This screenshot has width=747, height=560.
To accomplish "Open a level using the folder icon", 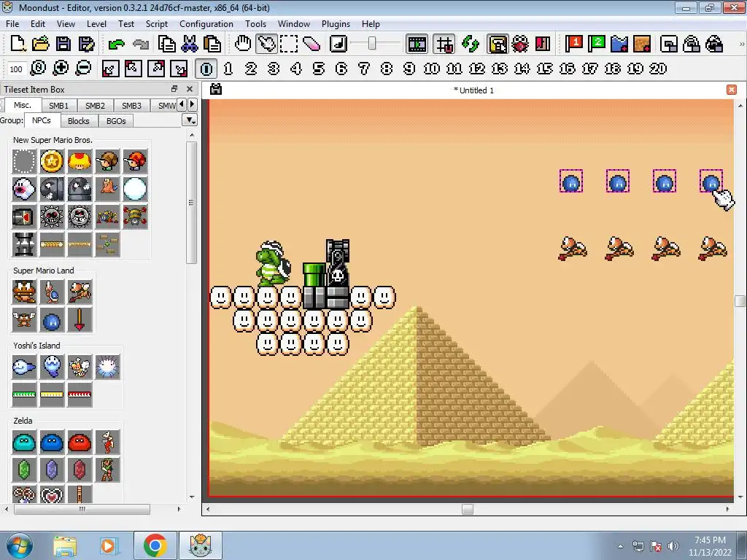I will (x=41, y=44).
